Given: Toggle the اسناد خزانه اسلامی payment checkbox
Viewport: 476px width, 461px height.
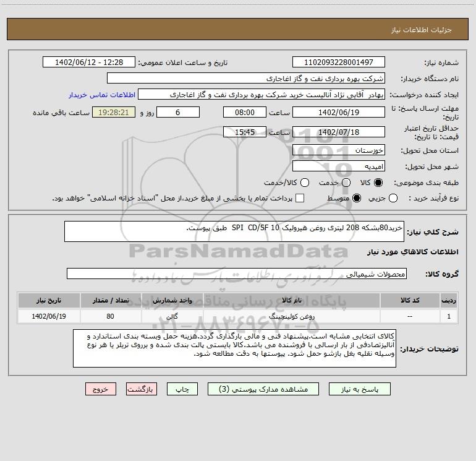Looking at the screenshot, I should tap(300, 198).
